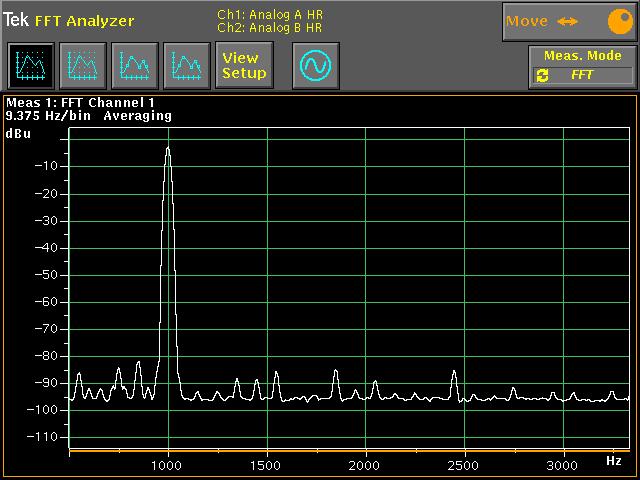This screenshot has width=640, height=480.
Task: Switch to the second measurement view icon
Action: tap(83, 66)
